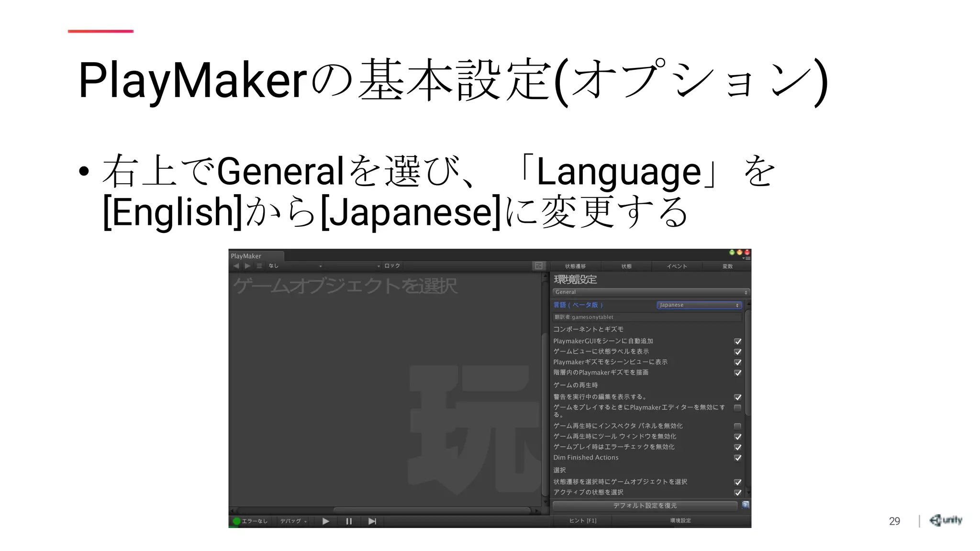Toggle Dim Finished Actions checkbox
Viewport: 980px width, 551px height.
tap(737, 458)
